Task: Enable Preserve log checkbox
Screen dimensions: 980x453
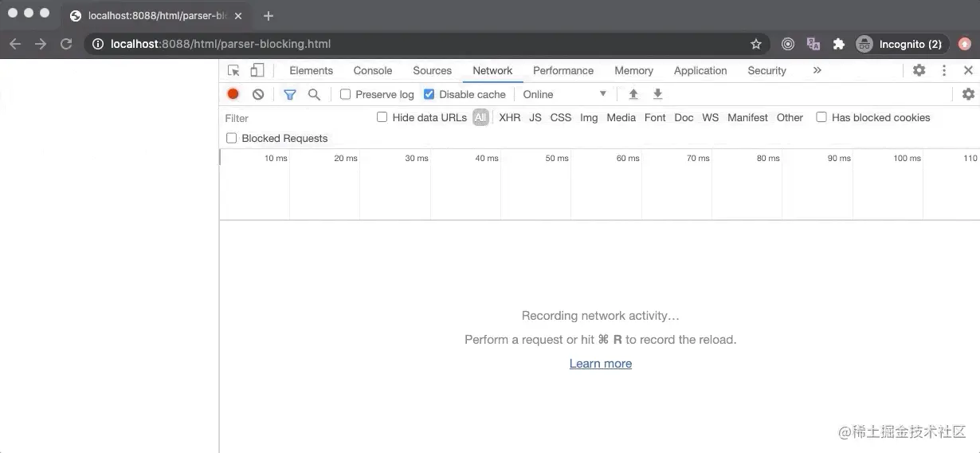Action: [x=345, y=94]
